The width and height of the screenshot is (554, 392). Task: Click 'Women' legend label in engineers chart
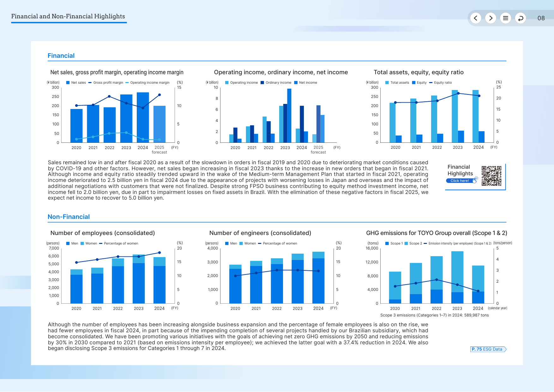point(250,244)
